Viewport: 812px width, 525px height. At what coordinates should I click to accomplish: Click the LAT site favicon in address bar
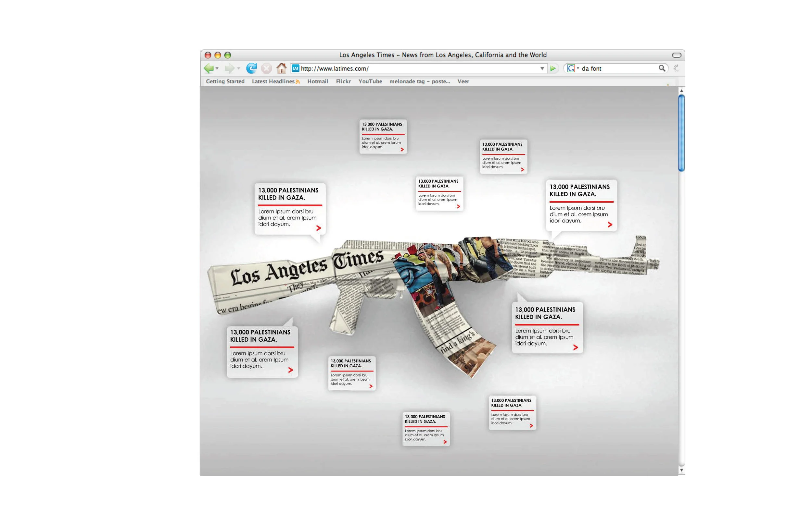296,68
